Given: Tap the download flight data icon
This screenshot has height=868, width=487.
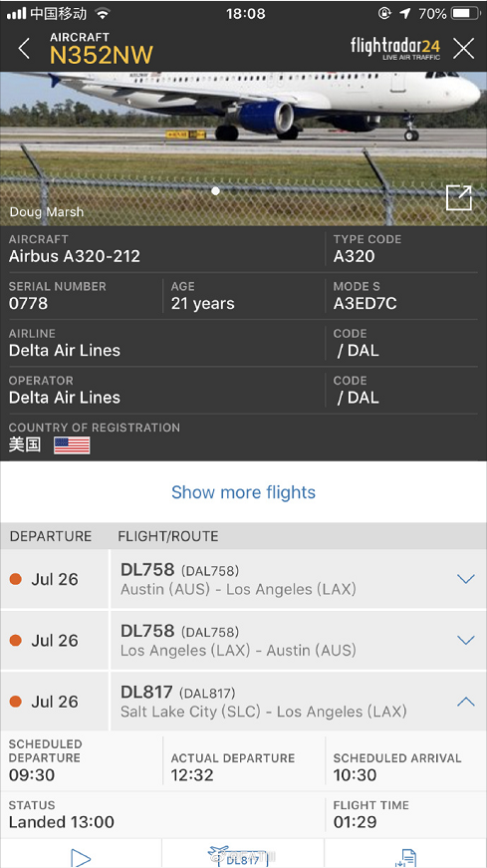Looking at the screenshot, I should [405, 857].
